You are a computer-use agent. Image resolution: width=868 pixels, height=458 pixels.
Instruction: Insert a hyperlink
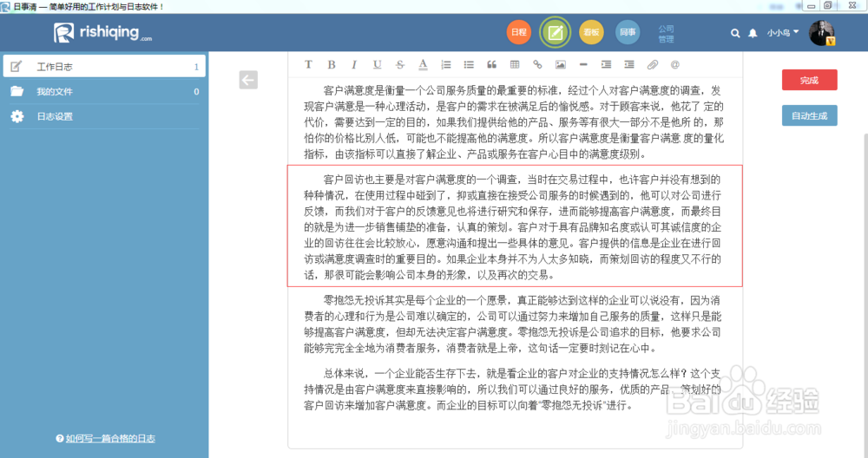(537, 65)
